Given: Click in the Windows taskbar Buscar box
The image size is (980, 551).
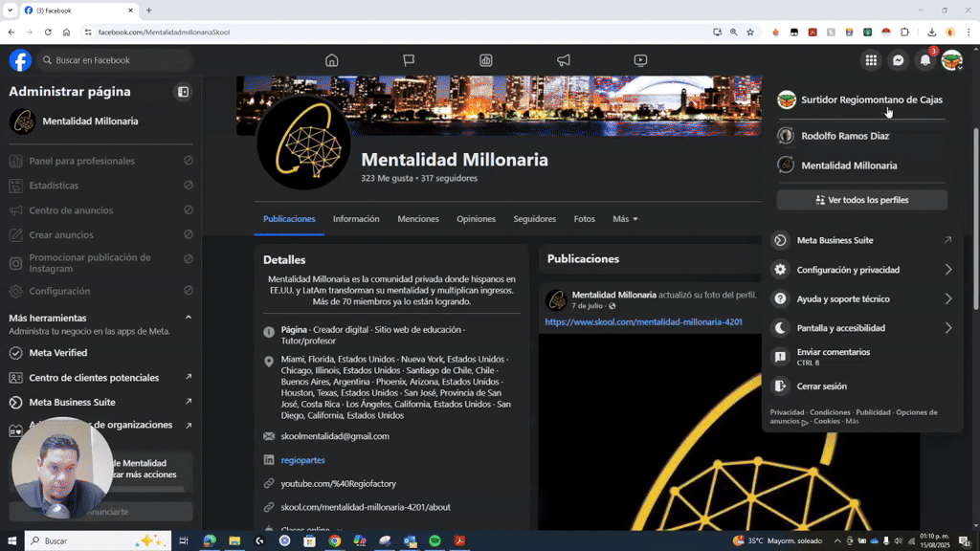Looking at the screenshot, I should tap(98, 541).
